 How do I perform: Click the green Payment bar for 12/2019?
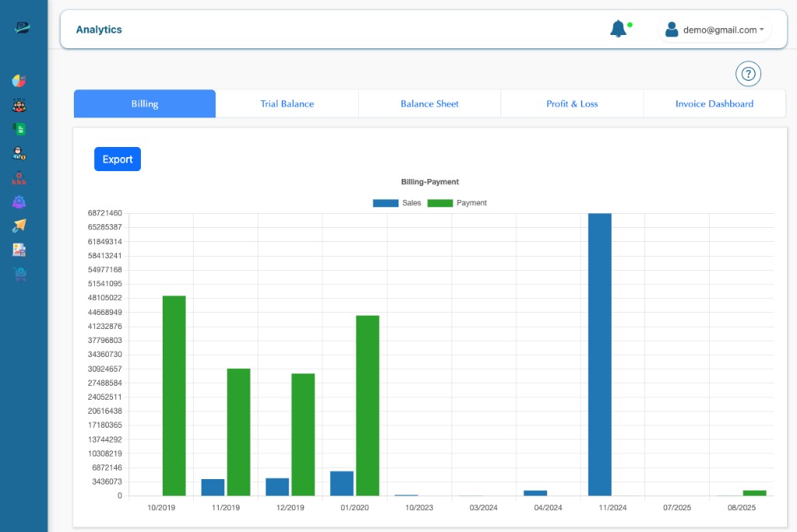[303, 435]
